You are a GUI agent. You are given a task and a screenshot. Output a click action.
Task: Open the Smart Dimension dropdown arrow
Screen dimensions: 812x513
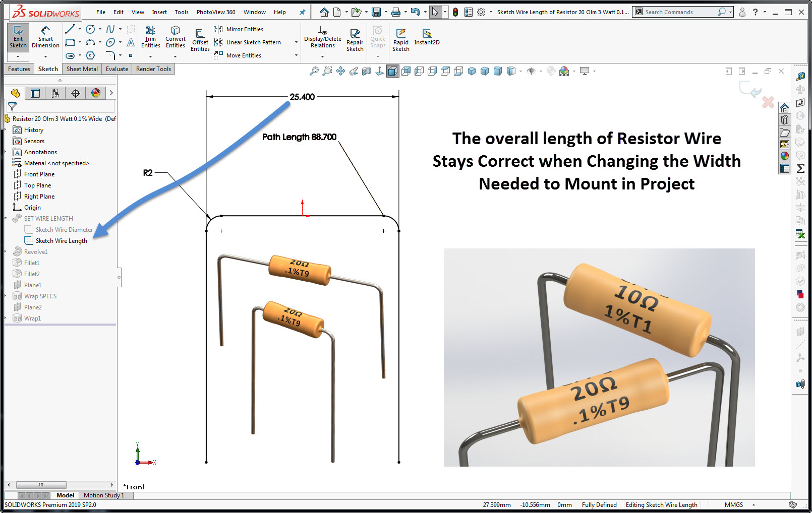[45, 56]
